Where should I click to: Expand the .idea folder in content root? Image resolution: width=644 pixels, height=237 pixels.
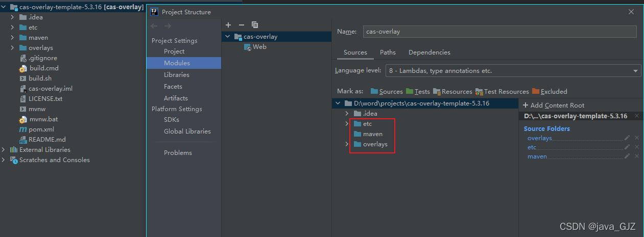point(347,114)
